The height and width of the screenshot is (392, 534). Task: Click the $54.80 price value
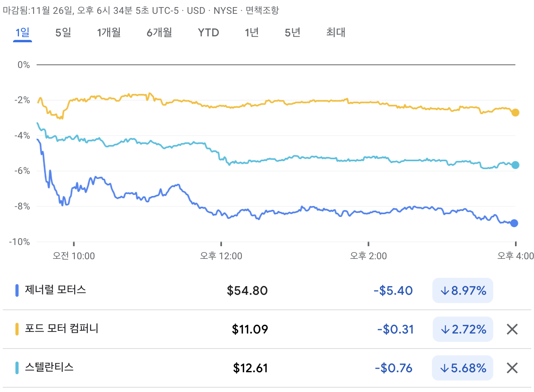[247, 290]
